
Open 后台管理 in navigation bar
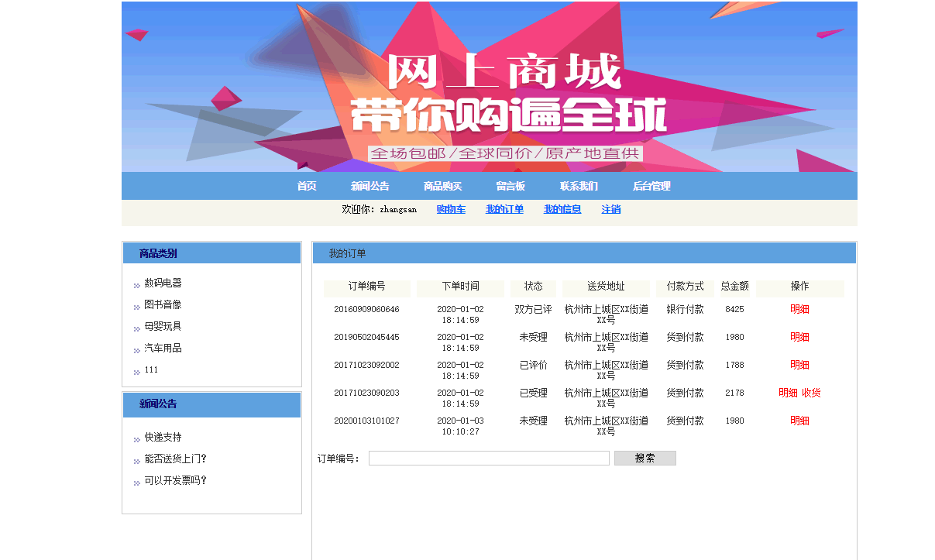tap(651, 186)
